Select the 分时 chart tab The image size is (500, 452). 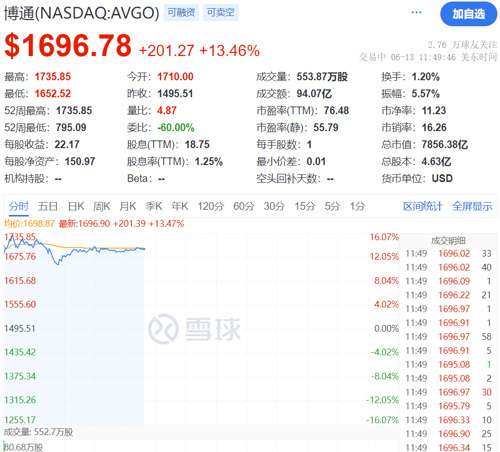[x=19, y=206]
